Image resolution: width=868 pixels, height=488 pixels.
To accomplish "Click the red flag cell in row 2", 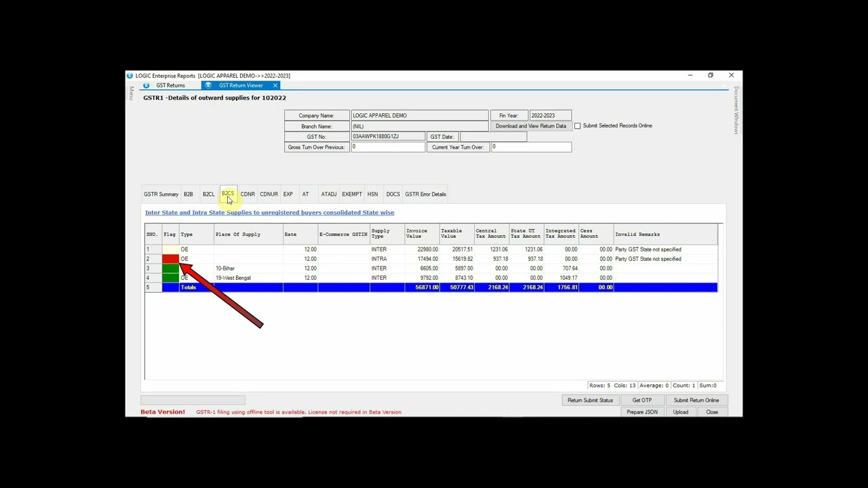I will 170,259.
